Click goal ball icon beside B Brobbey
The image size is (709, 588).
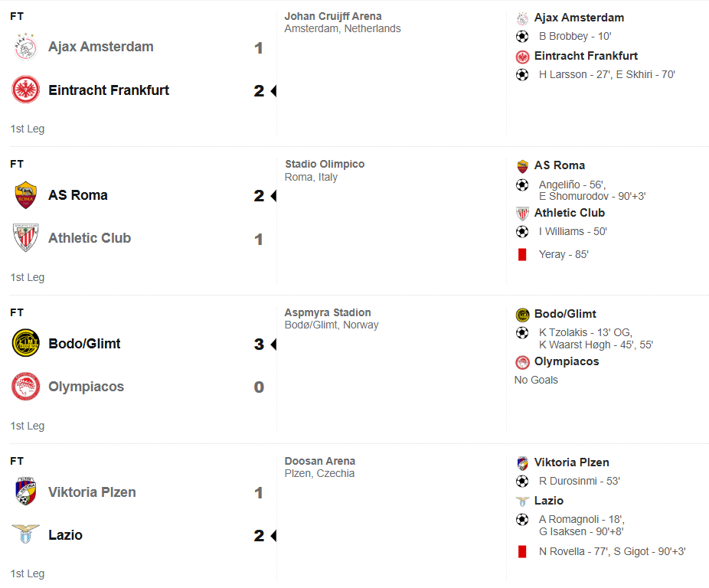coord(522,36)
